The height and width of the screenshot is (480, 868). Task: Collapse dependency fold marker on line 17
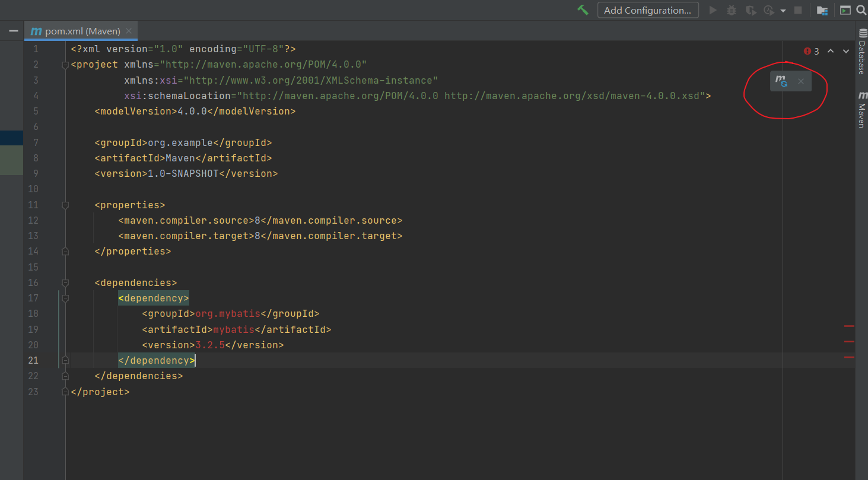pyautogui.click(x=65, y=298)
